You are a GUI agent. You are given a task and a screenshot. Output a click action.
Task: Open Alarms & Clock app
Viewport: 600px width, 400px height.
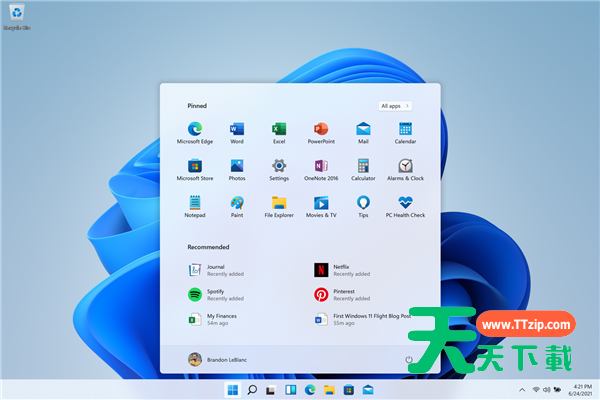pos(405,167)
